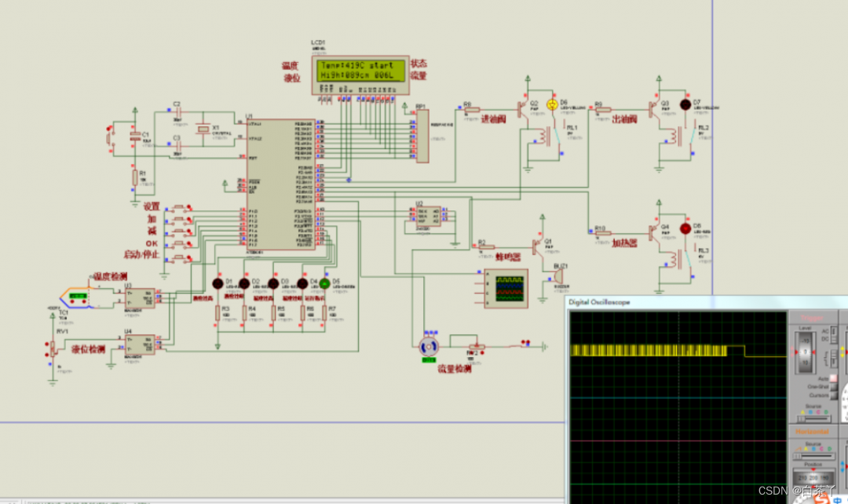Select the oscilloscope instrument in schematic
This screenshot has height=504, width=848.
tap(506, 289)
